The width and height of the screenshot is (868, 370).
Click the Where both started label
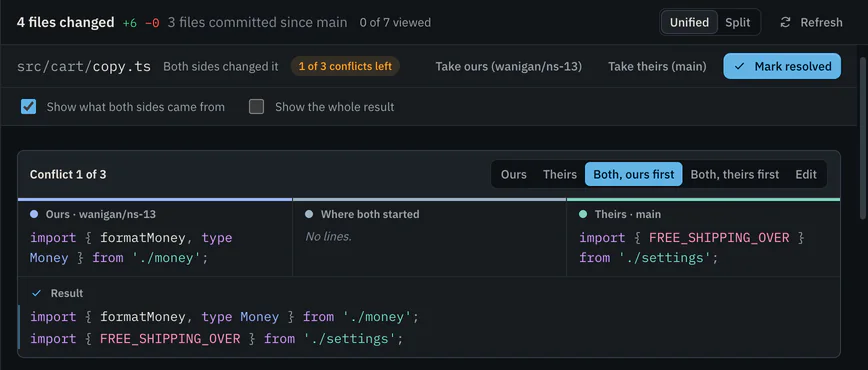pos(370,214)
